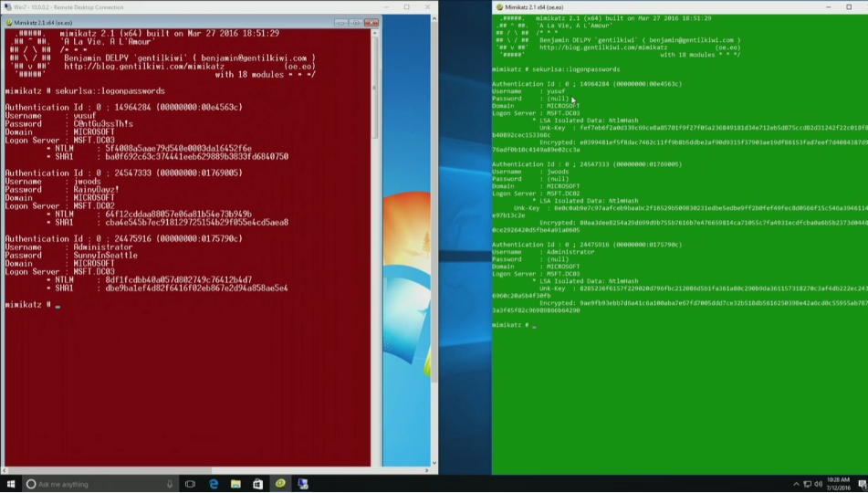Click the NTLM hash starting 64f12cdd in the red console
The height and width of the screenshot is (493, 868).
pos(178,214)
